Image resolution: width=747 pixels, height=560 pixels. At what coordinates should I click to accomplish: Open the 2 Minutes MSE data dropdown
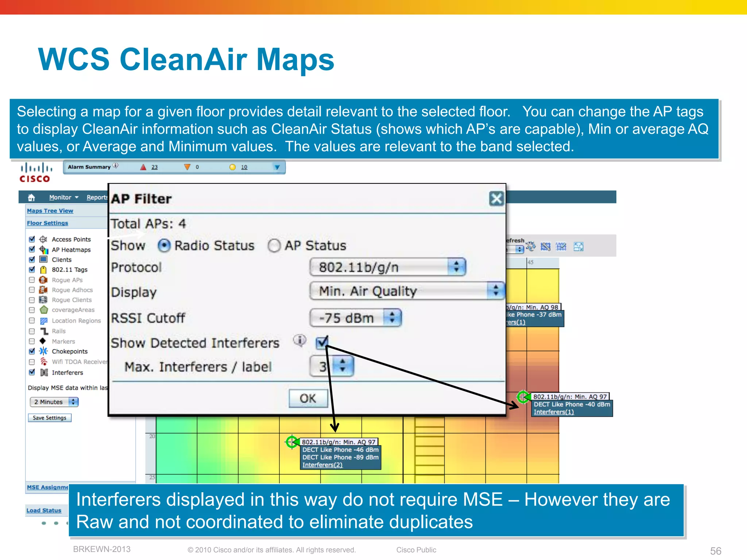pos(54,402)
